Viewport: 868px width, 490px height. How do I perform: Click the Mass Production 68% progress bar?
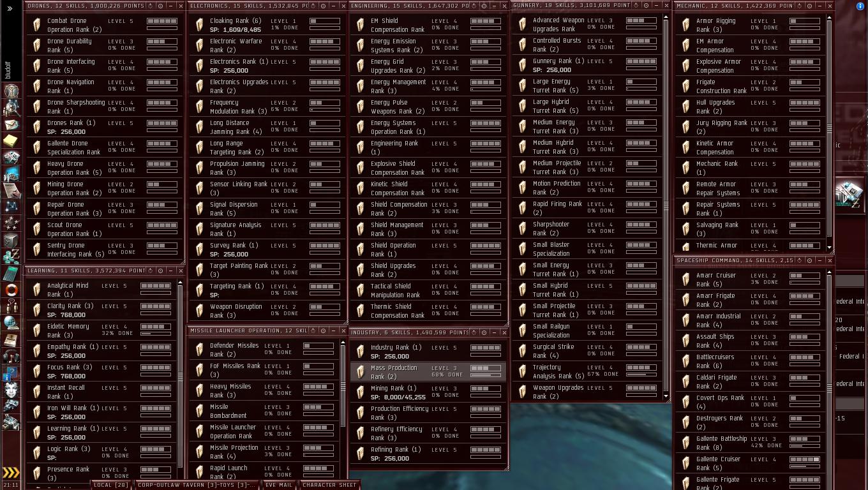point(485,375)
